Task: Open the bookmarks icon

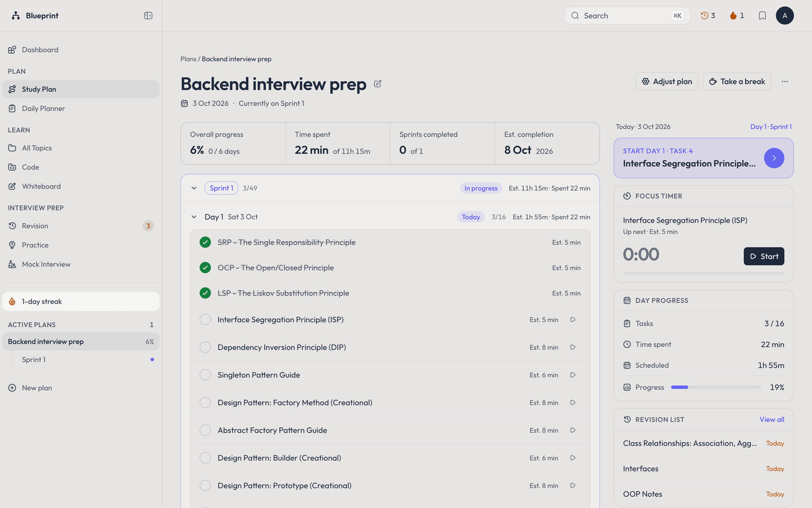Action: point(762,16)
